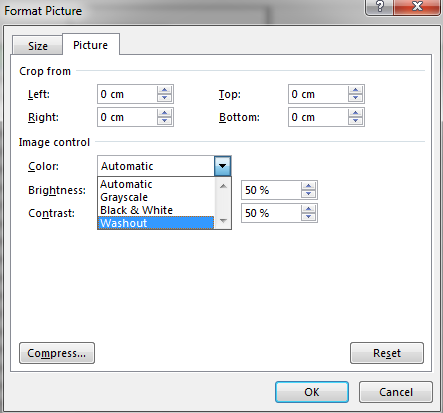Click the Left crop input field
The width and height of the screenshot is (443, 413).
click(128, 94)
